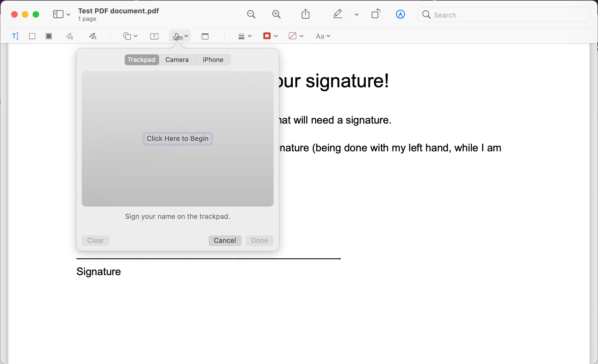
Task: Expand the Fill Color chevron
Action: click(x=301, y=36)
